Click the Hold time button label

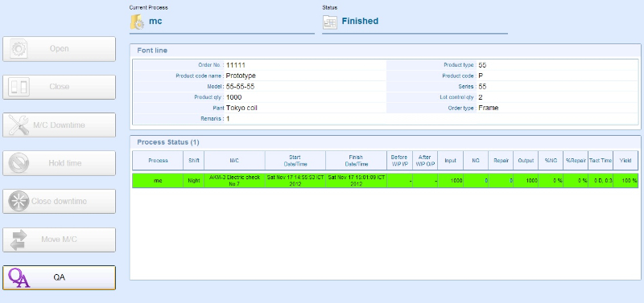65,163
